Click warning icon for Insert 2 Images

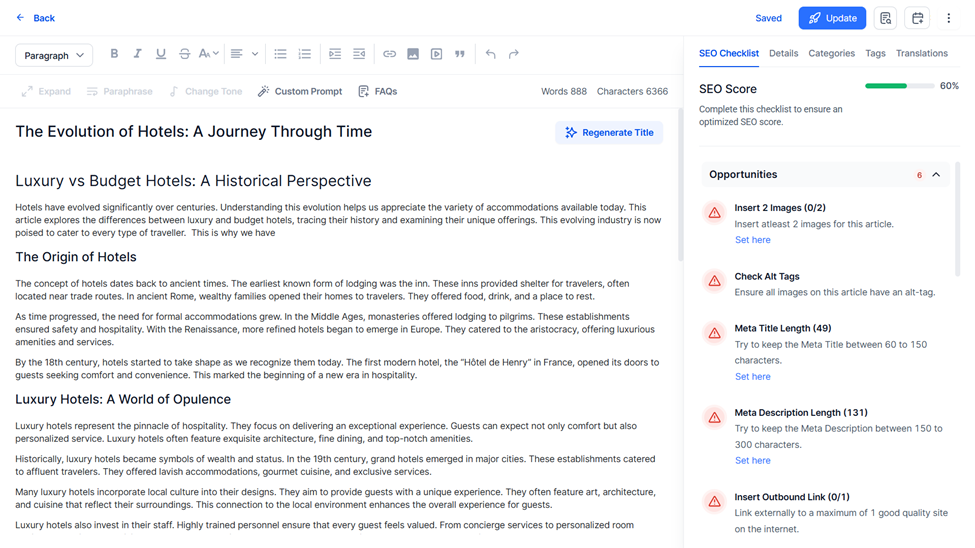point(714,213)
